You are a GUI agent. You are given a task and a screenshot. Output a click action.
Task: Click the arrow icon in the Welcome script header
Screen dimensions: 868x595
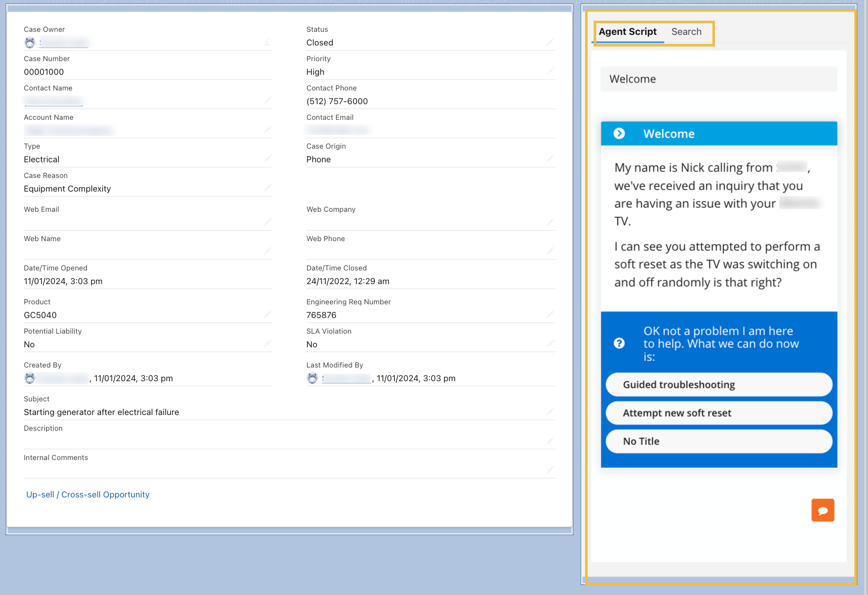pyautogui.click(x=619, y=133)
